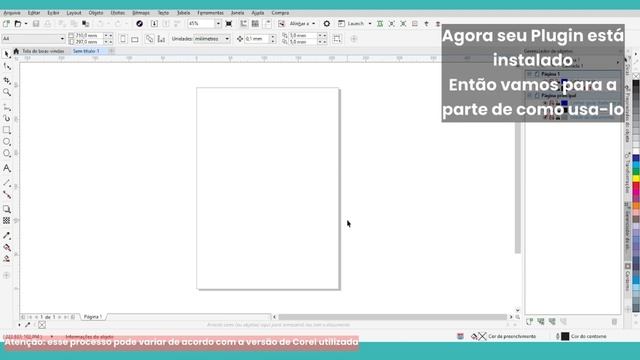Click the Import icon in toolbar
640x360 pixels.
pos(154,24)
